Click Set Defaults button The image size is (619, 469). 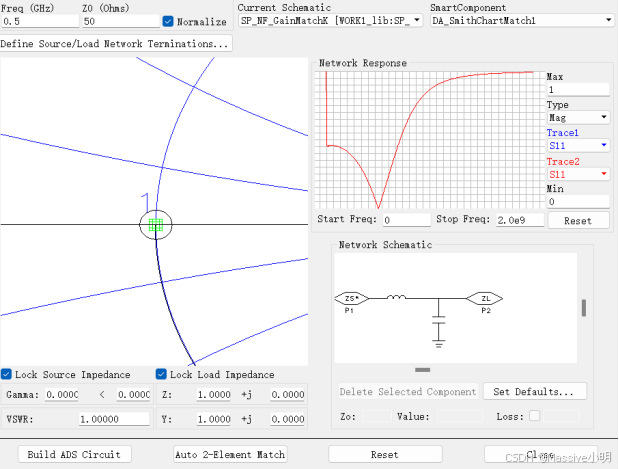coord(535,391)
